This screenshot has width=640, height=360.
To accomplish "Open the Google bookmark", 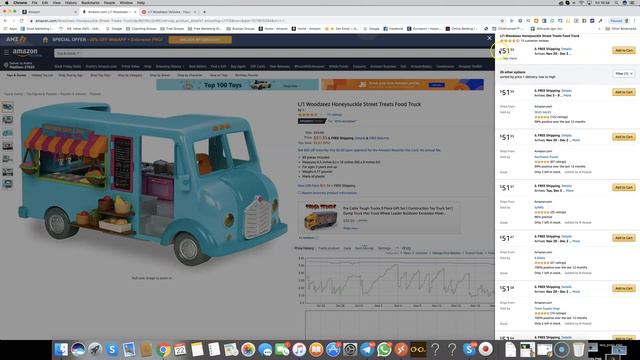I will click(x=114, y=29).
